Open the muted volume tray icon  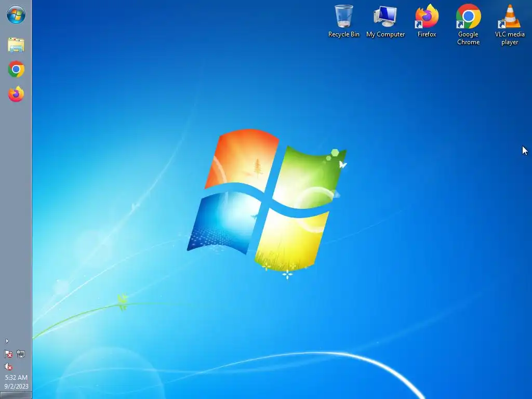8,367
